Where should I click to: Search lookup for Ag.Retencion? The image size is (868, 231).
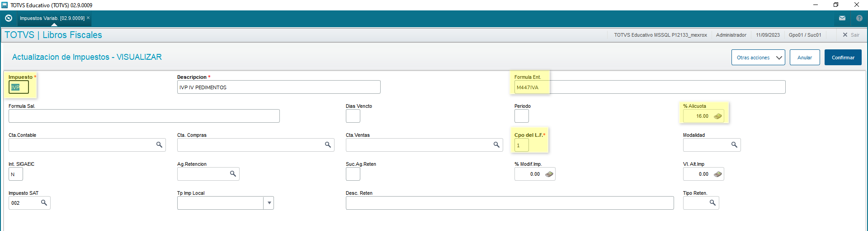tap(233, 174)
